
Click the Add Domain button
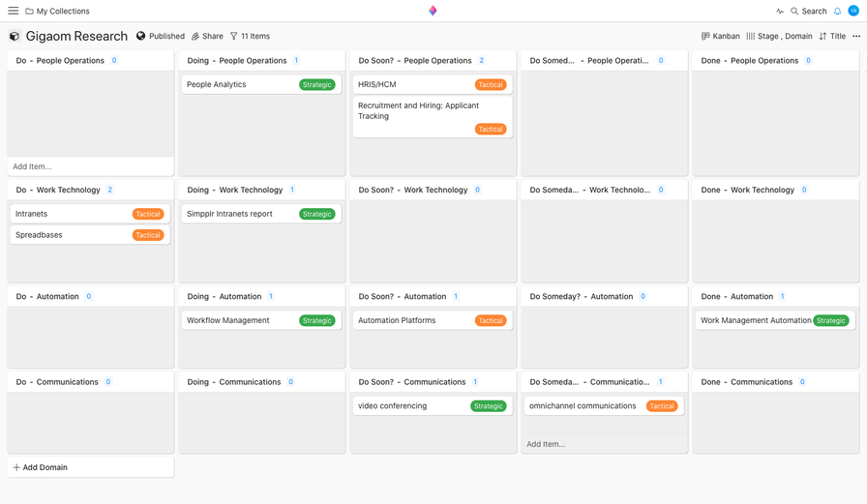[x=91, y=467]
